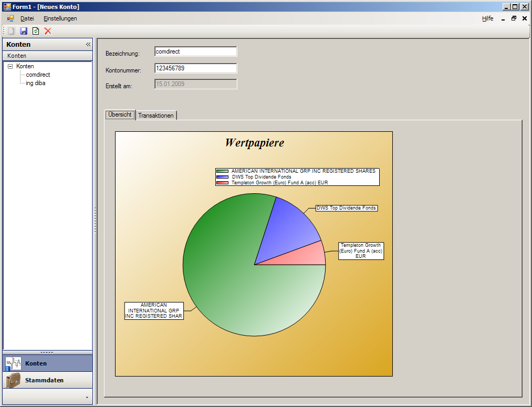Click the Templeton Growth callout label box
The height and width of the screenshot is (407, 532).
(x=361, y=251)
